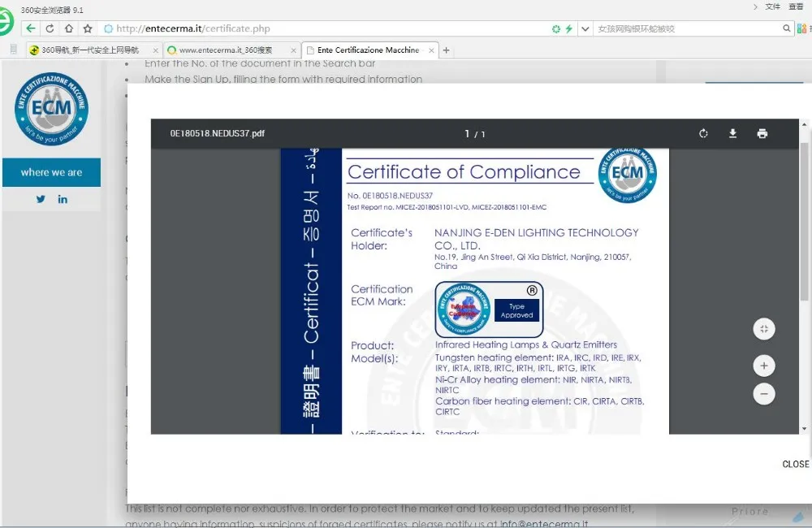Click the search magnifier icon
This screenshot has height=528, width=812.
click(787, 28)
